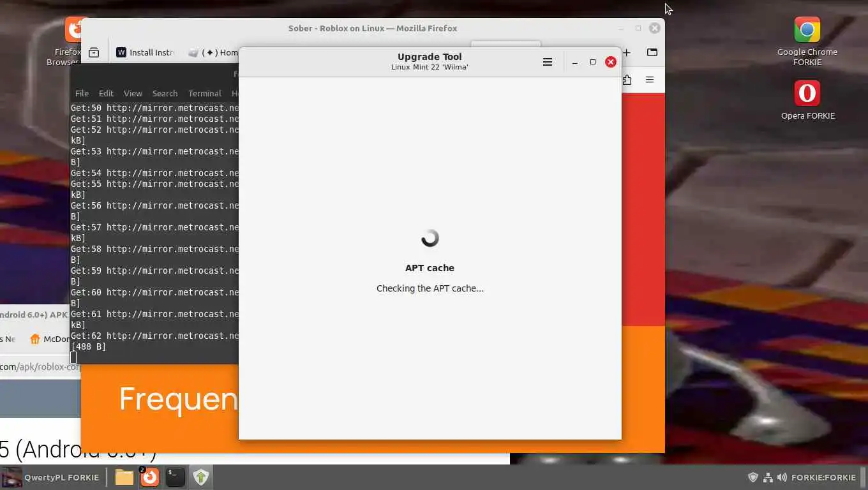
Task: Click the FORKIE:FORKIE panel clock
Action: tap(823, 477)
